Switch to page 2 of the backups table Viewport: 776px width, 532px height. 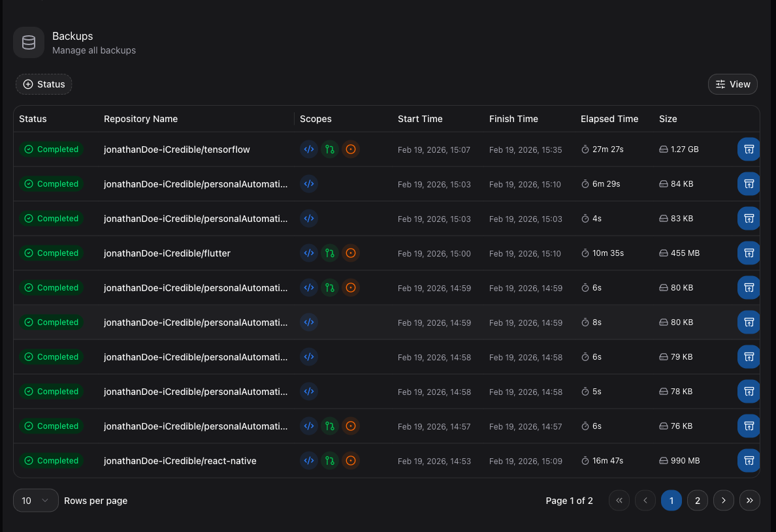tap(697, 500)
